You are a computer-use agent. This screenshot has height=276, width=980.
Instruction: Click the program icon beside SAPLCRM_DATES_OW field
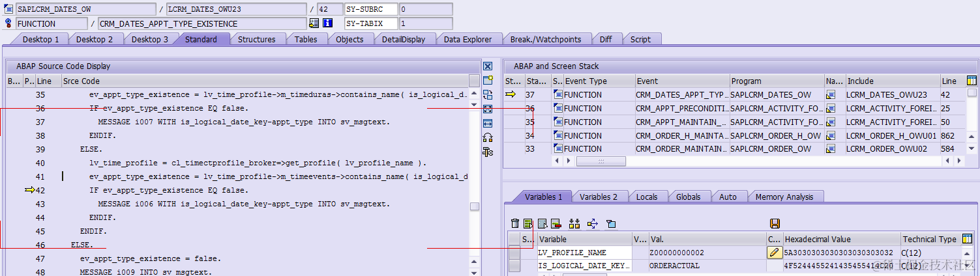[x=8, y=9]
